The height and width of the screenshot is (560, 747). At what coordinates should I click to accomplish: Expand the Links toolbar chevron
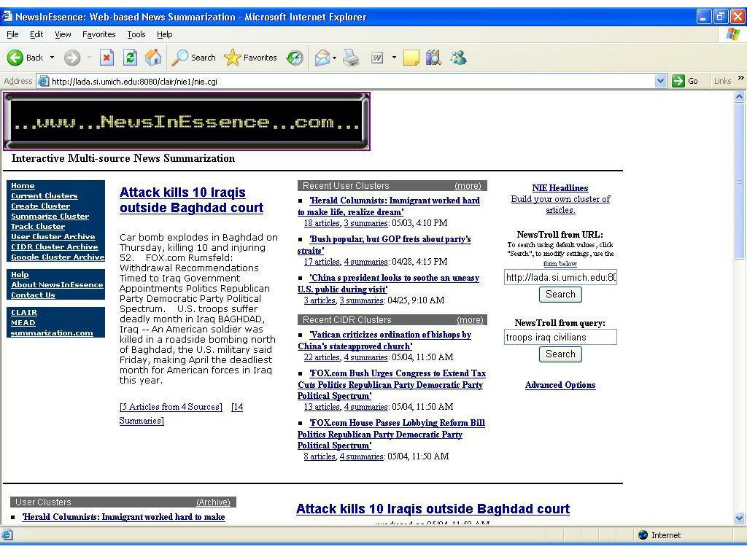pyautogui.click(x=741, y=77)
